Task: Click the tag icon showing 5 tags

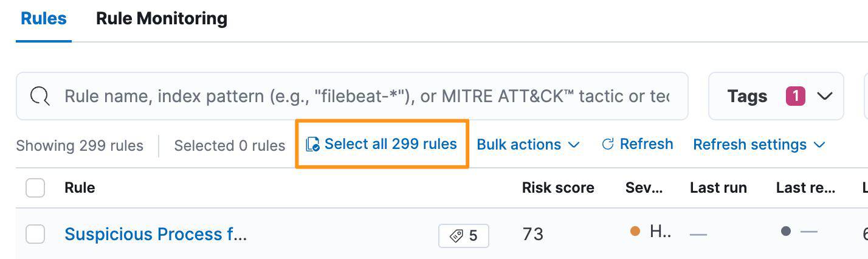Action: click(456, 236)
